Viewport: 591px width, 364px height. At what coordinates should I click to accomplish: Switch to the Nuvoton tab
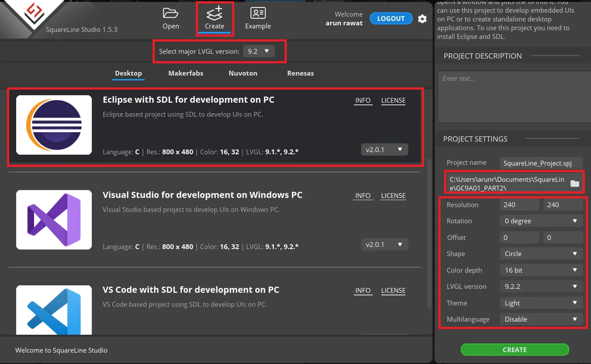tap(243, 73)
